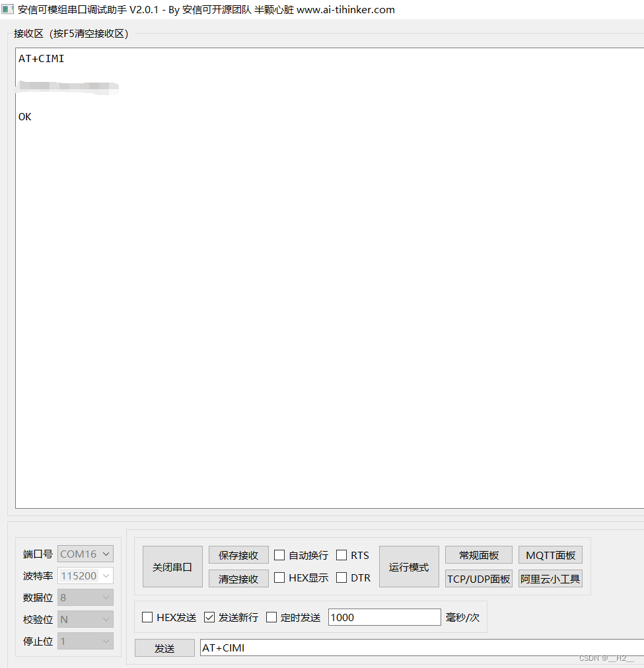Click 保存接收 to save received data
The width and height of the screenshot is (644, 668).
coord(238,554)
